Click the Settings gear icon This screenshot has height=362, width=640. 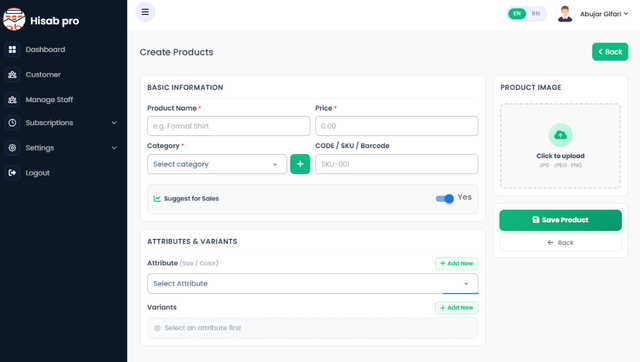12,148
